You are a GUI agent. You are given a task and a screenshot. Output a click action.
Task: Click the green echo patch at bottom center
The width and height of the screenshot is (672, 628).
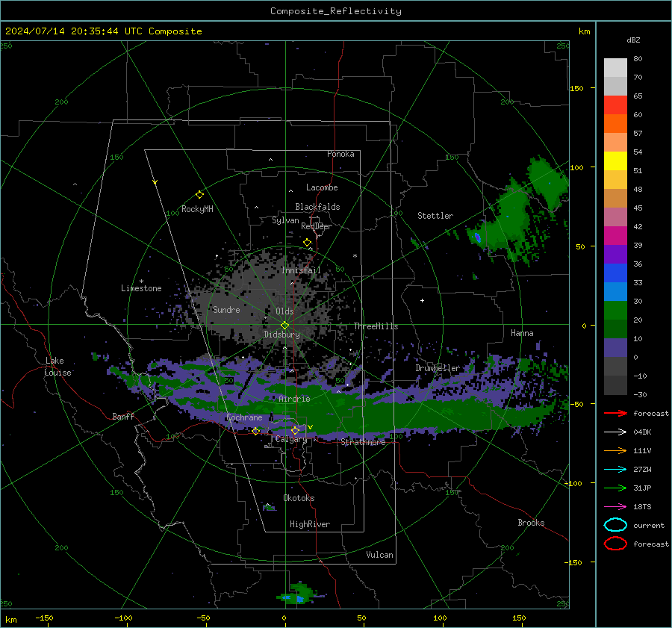[x=298, y=594]
